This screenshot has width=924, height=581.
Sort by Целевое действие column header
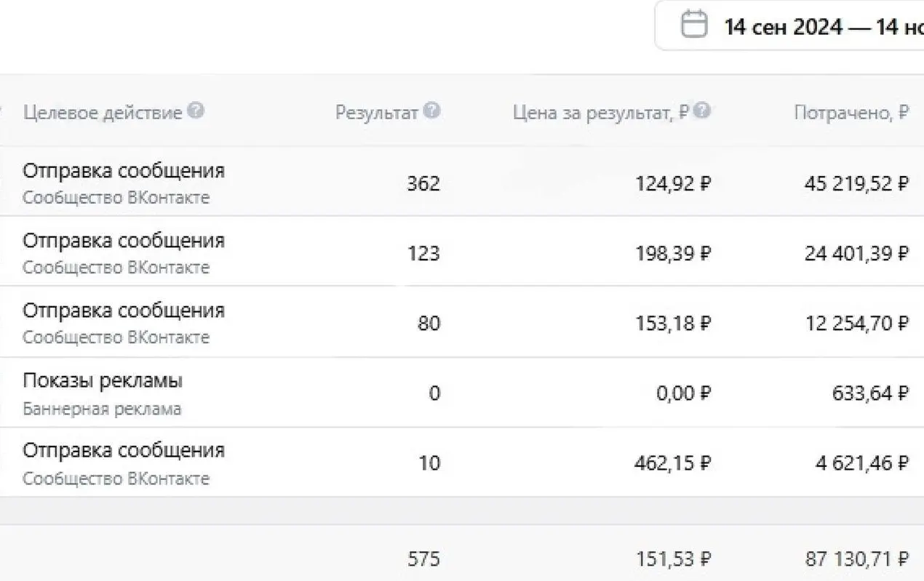click(102, 113)
